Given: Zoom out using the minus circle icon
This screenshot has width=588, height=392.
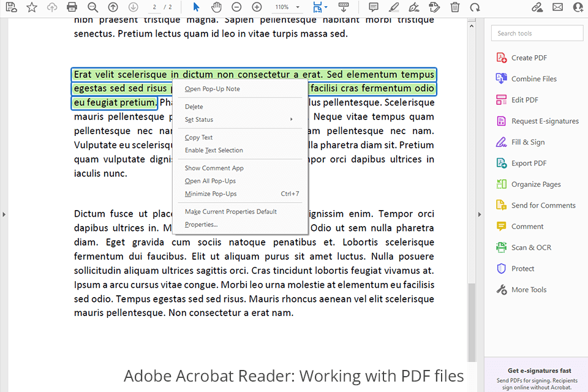Looking at the screenshot, I should [236, 7].
